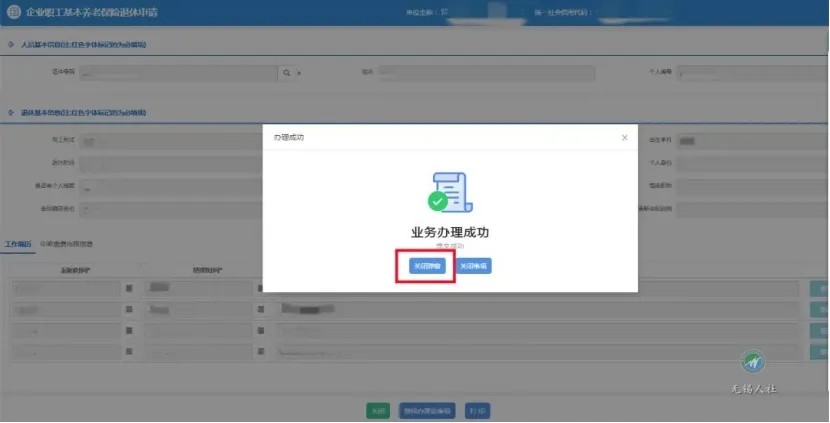Close the 办理成功 dialog with X
830x423 pixels.
pos(625,137)
